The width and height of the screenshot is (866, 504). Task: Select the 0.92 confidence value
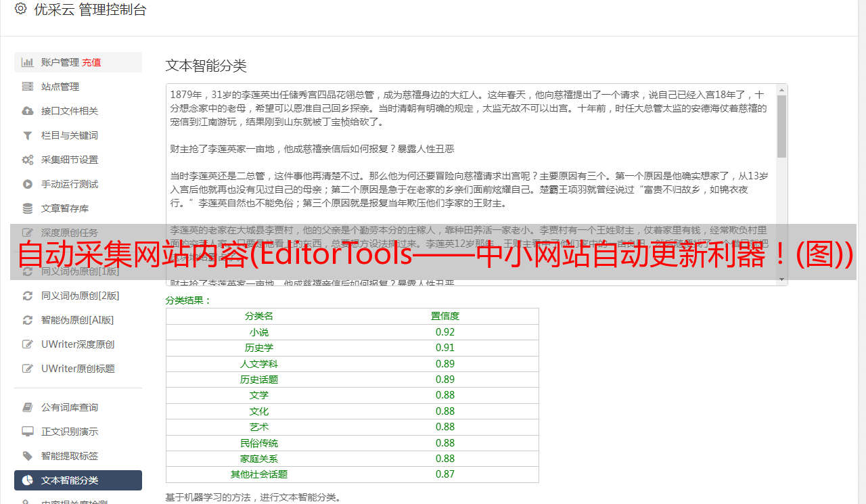pos(445,332)
